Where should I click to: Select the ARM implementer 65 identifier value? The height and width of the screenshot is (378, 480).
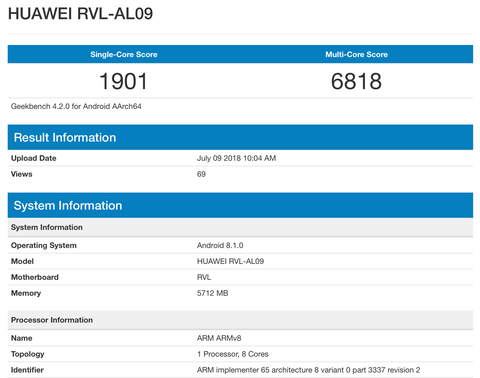coord(308,370)
